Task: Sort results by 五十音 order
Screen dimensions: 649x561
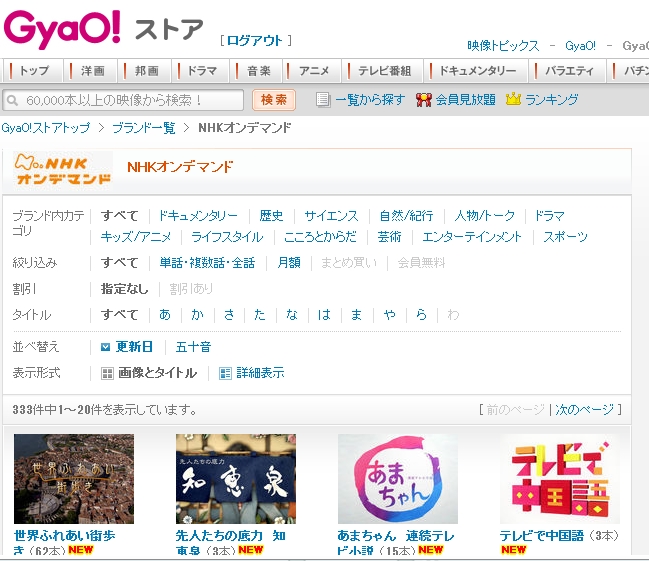Action: (x=193, y=347)
